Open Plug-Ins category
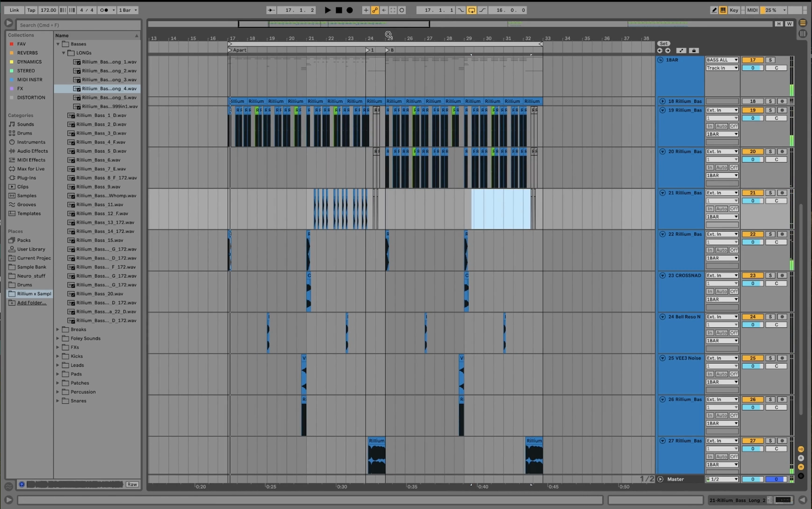This screenshot has width=812, height=509. (26, 178)
